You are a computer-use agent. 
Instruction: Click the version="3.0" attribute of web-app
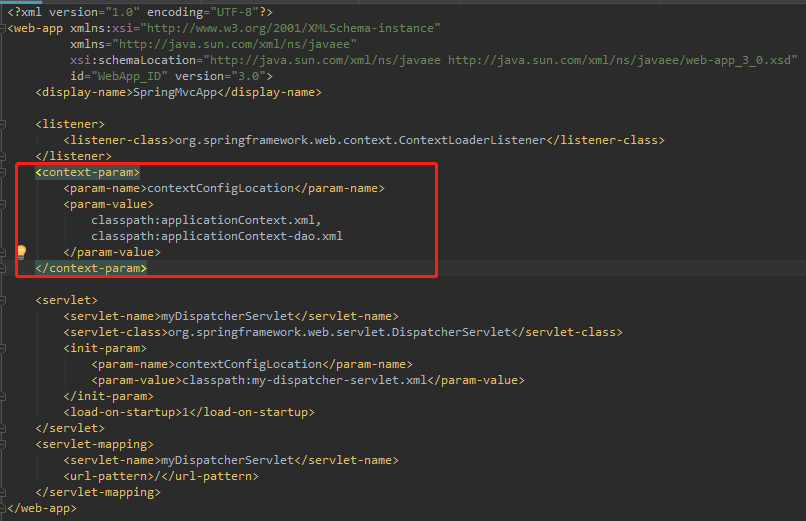[220, 76]
